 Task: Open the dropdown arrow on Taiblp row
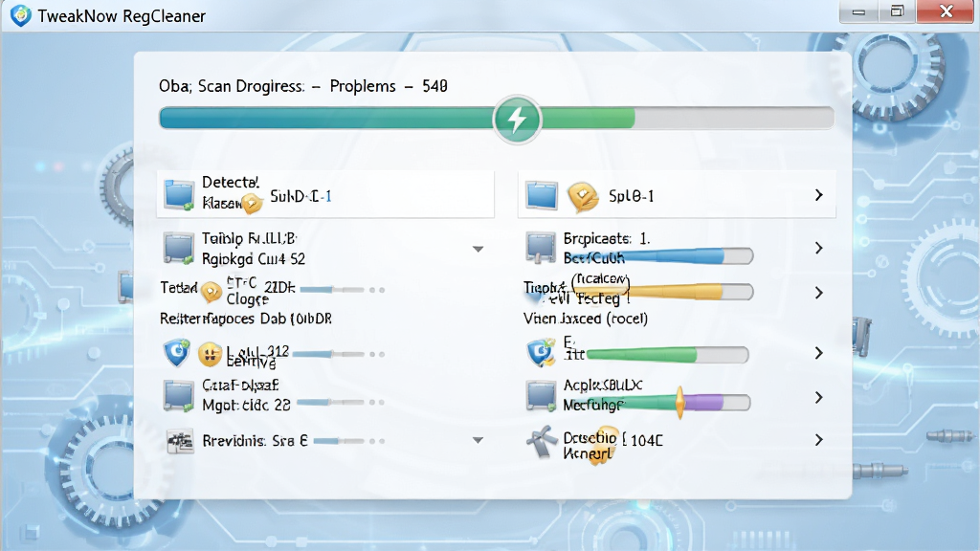[479, 250]
